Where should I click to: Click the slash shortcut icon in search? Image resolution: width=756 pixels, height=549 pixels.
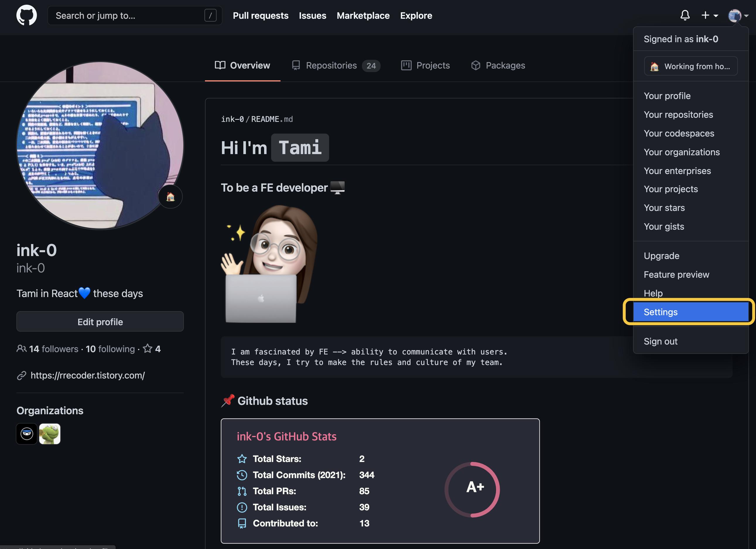pos(210,15)
